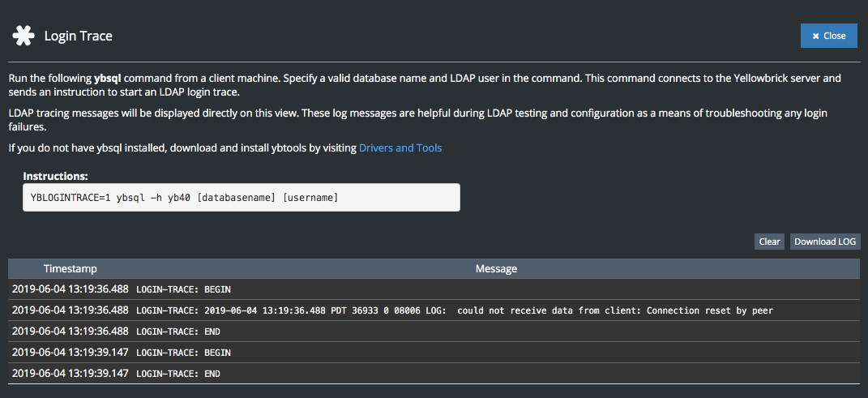
Task: Click the ybsql command instructions field
Action: 241,197
